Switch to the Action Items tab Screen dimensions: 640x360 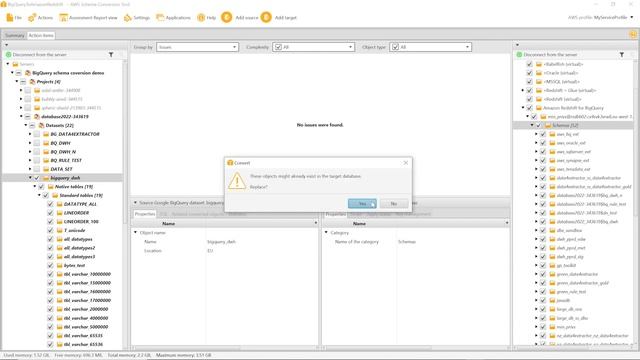(x=41, y=36)
